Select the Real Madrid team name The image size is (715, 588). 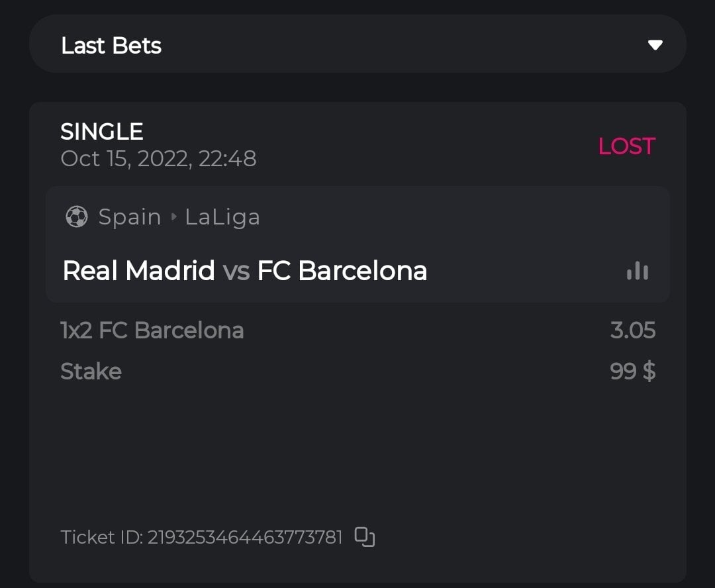coord(138,271)
